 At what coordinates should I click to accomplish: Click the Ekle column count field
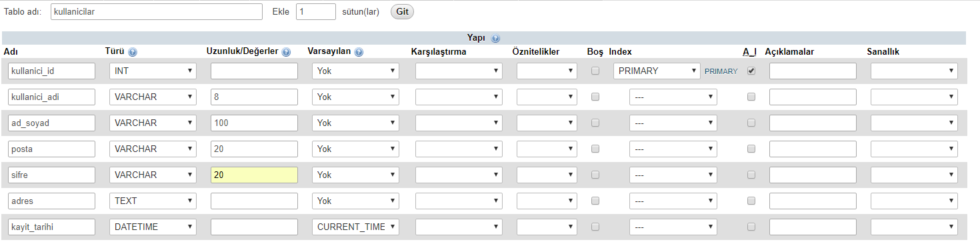(x=316, y=12)
